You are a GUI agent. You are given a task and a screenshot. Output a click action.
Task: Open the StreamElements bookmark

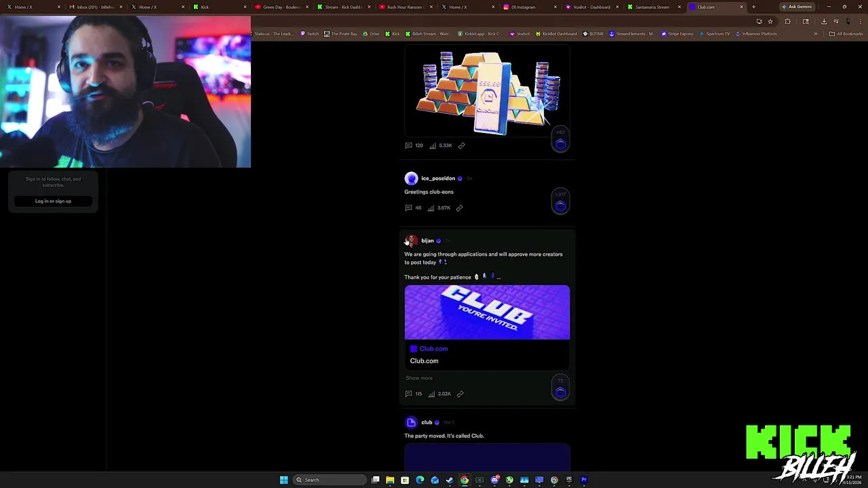pos(632,34)
